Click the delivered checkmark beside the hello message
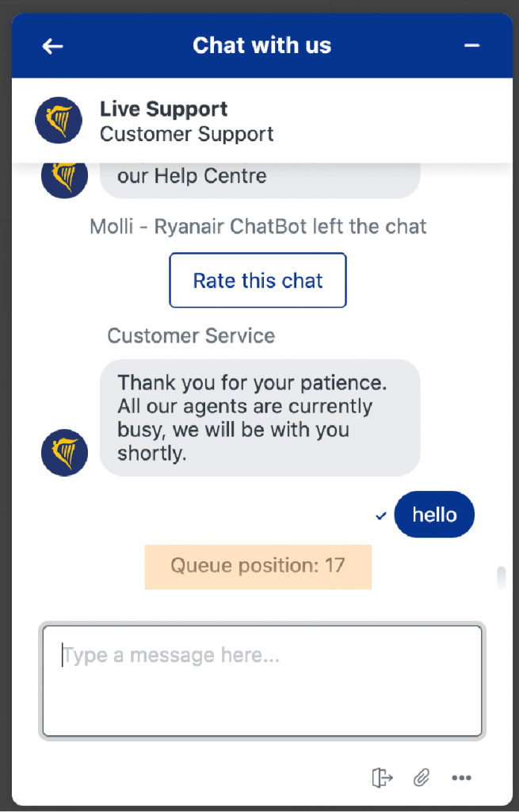Screen dimensions: 519x812 (380, 515)
